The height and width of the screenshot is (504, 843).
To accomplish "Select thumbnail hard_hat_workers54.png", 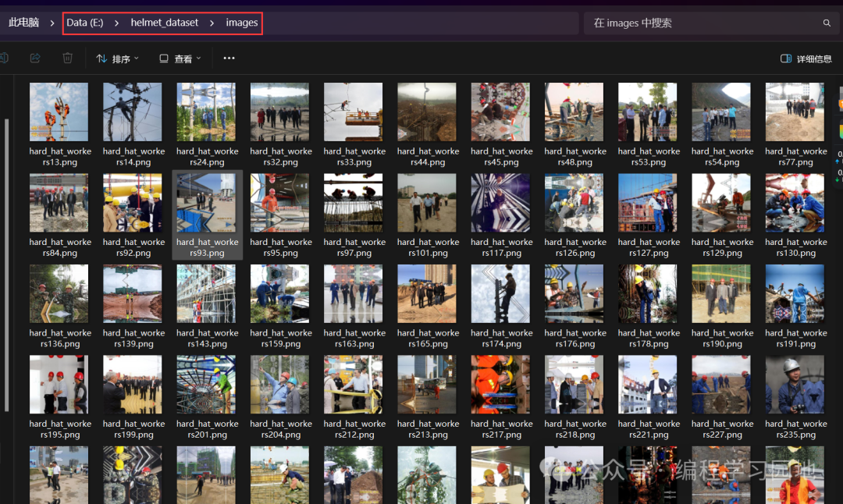I will (x=721, y=112).
